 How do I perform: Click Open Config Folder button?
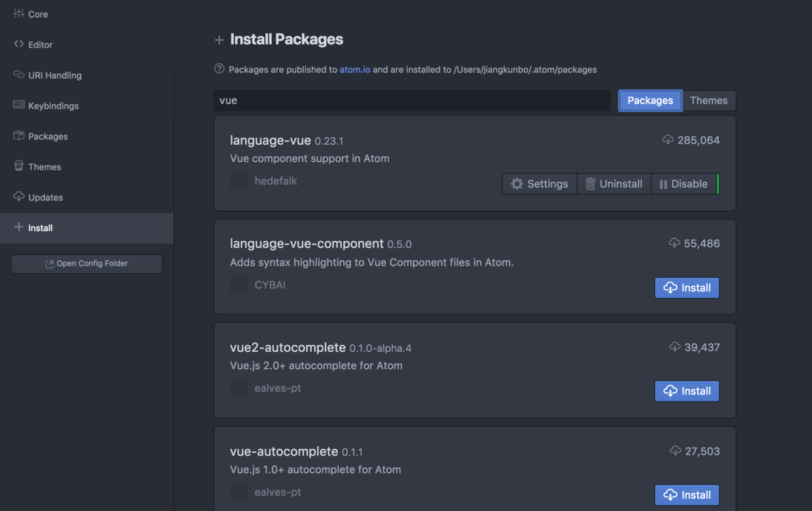click(86, 263)
